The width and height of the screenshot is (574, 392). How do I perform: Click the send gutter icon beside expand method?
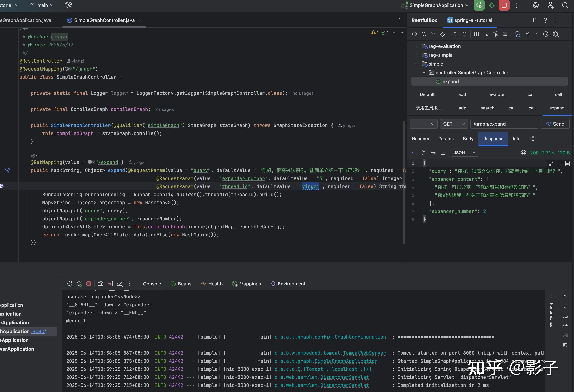point(8,170)
